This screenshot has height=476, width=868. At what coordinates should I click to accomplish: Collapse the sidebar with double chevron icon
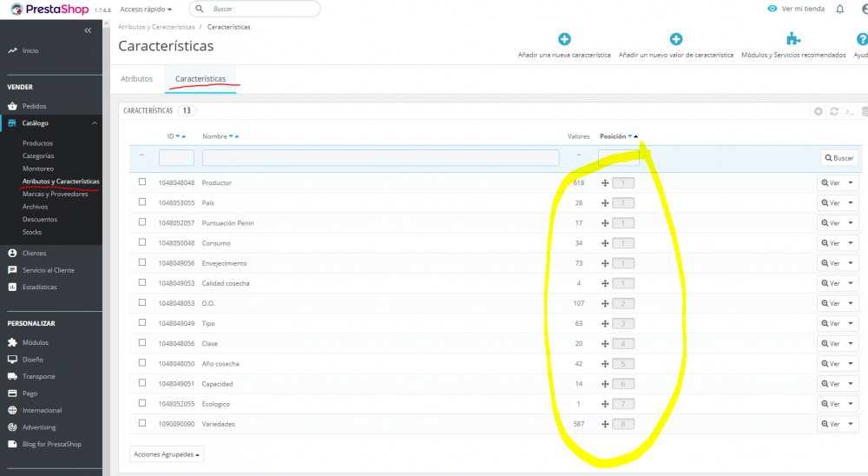tap(88, 30)
